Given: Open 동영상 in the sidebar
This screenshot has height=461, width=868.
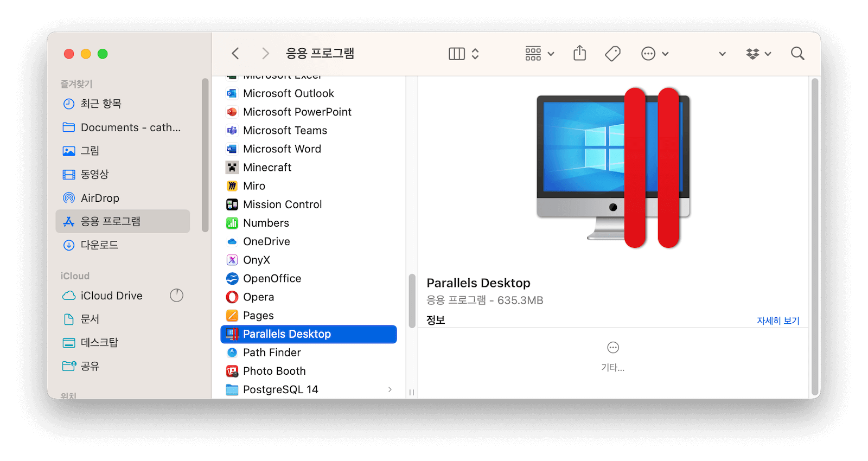Looking at the screenshot, I should [123, 174].
